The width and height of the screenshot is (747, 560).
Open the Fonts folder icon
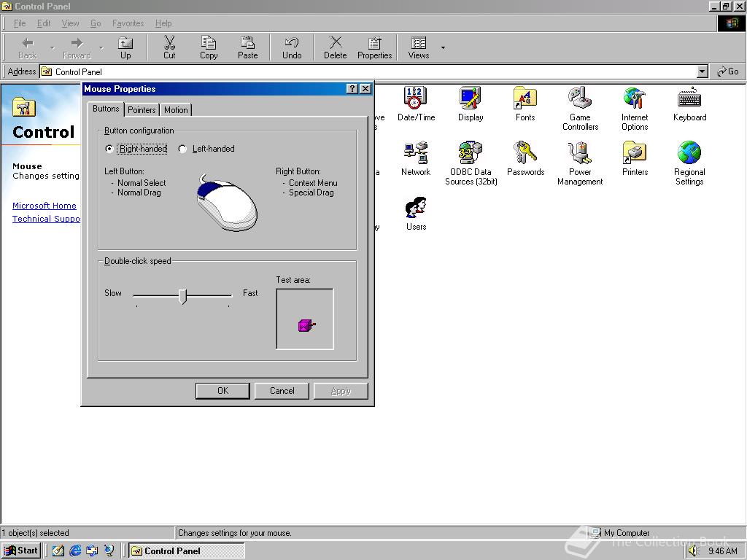525,104
